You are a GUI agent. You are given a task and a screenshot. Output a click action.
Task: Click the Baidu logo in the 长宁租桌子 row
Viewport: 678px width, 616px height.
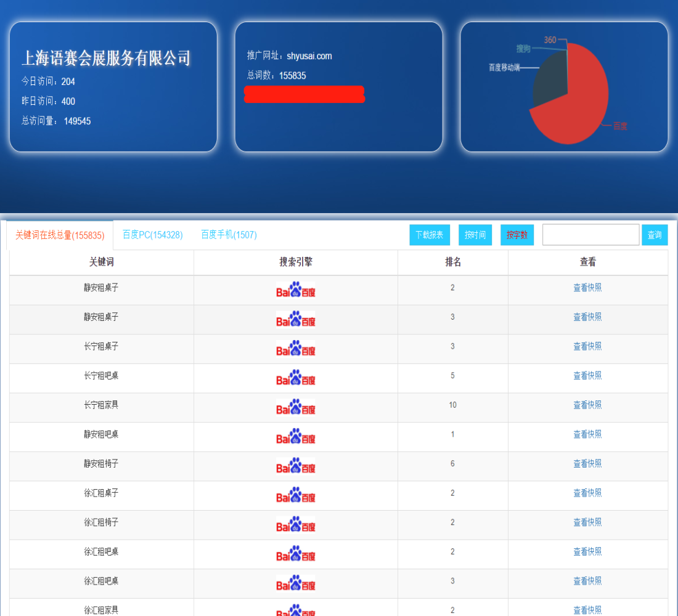coord(295,349)
